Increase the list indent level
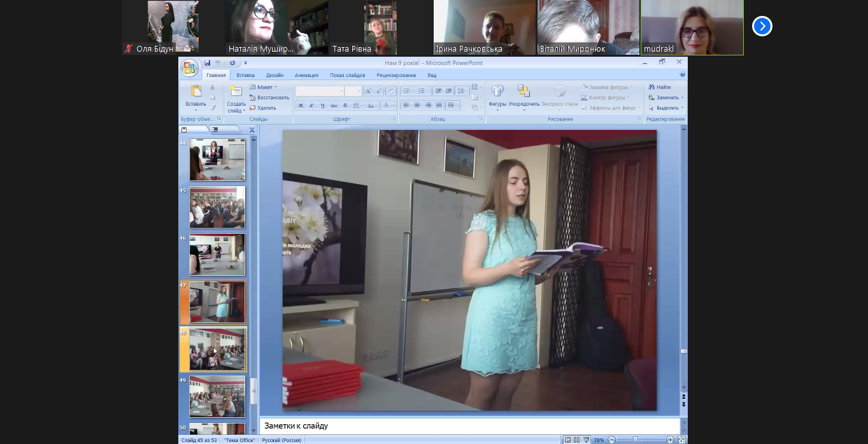This screenshot has height=444, width=868. 449,91
